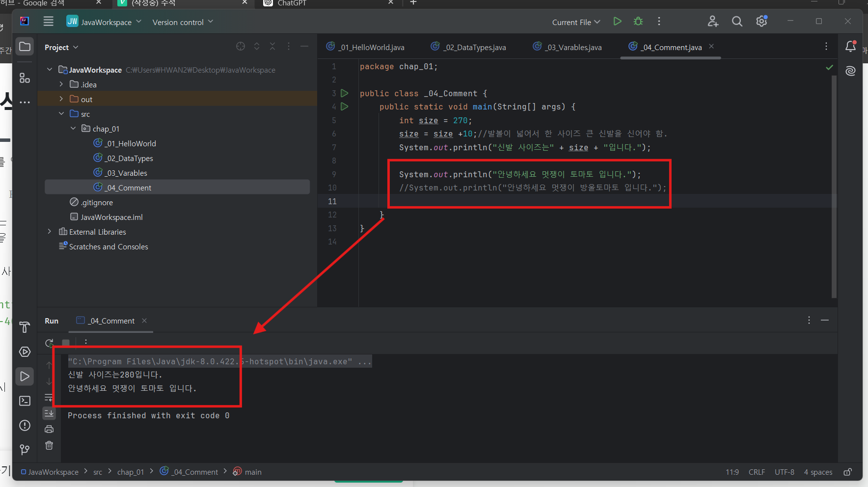This screenshot has width=868, height=487.
Task: Run the current file with green play button
Action: pos(617,22)
